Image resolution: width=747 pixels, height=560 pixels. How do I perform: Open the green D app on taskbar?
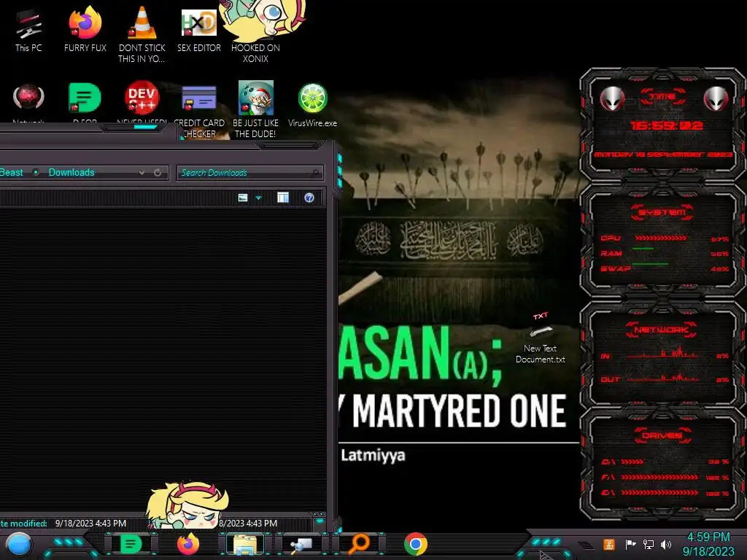click(x=131, y=544)
